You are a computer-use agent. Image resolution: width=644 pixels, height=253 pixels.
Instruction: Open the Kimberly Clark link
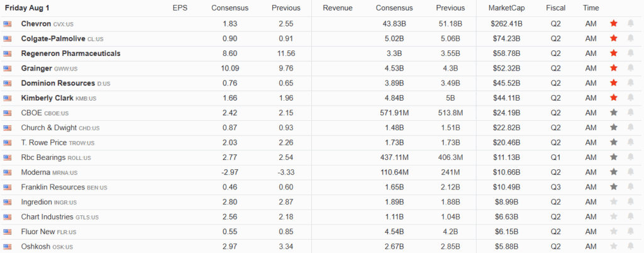pyautogui.click(x=48, y=98)
